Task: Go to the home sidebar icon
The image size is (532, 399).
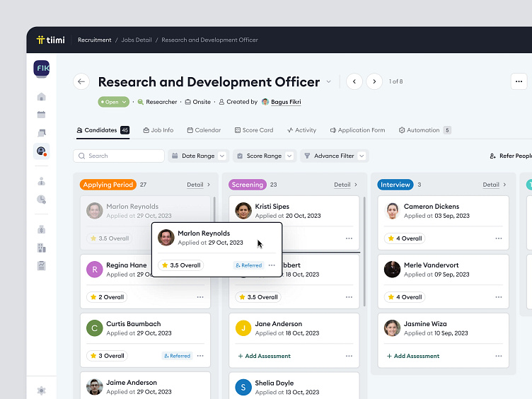Action: tap(42, 97)
